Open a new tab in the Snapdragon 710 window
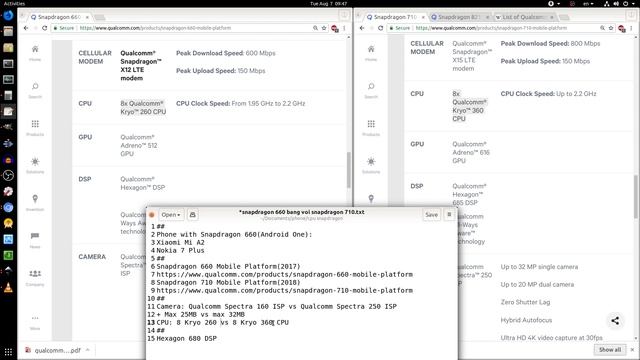Screen dimensions: 640x360 [x=564, y=18]
